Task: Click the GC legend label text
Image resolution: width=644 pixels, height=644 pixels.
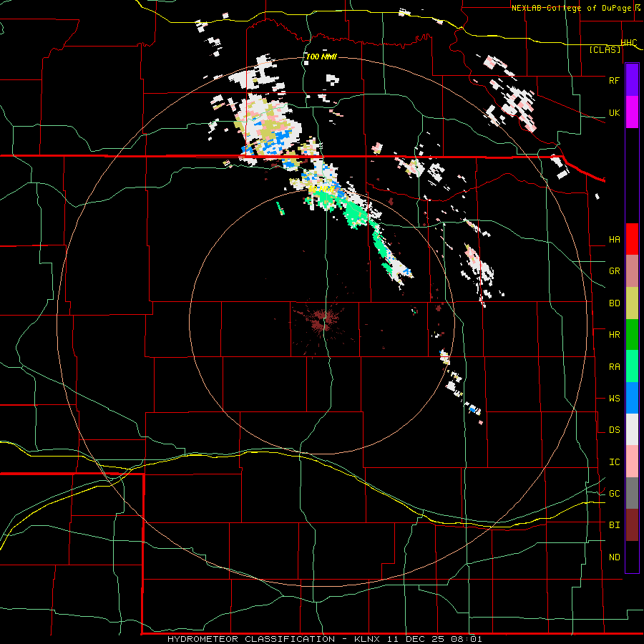Action: tap(614, 494)
